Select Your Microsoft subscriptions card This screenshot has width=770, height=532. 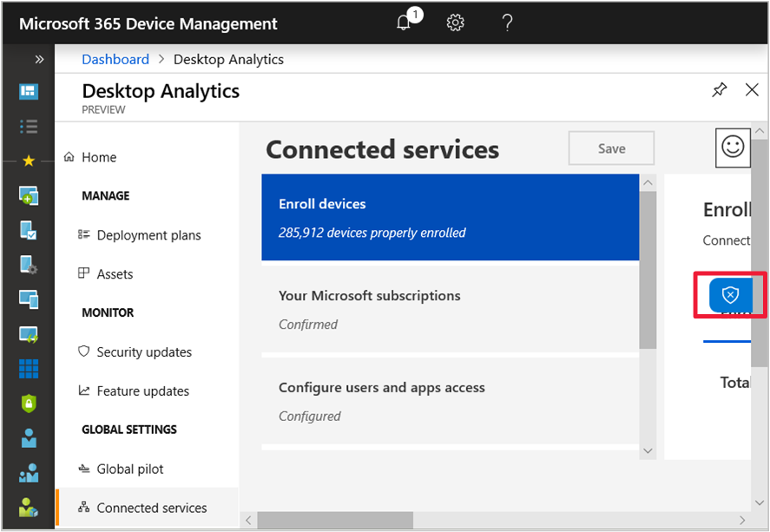[x=451, y=309]
